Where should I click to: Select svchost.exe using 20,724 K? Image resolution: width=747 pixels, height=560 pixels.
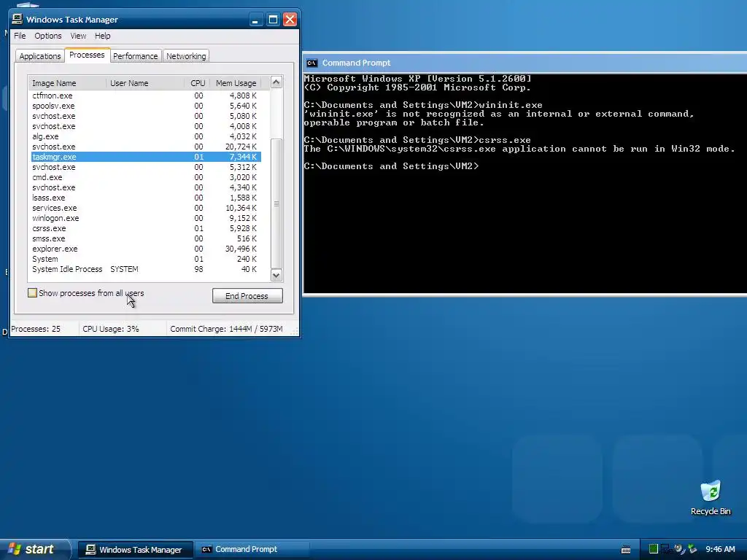[146, 147]
